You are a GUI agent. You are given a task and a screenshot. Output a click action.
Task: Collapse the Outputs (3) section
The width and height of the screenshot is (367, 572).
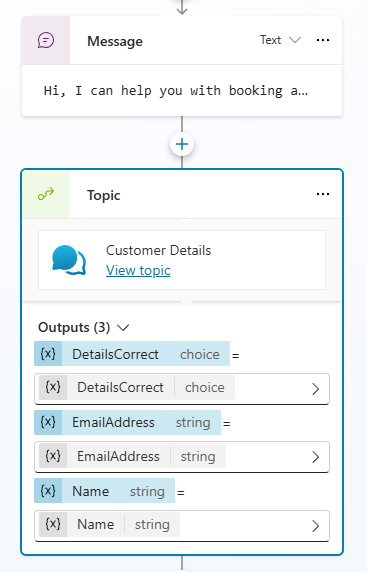pyautogui.click(x=123, y=328)
